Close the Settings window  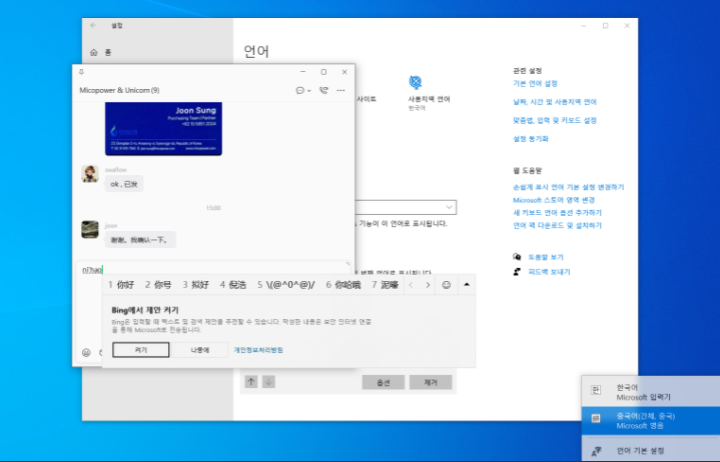click(627, 26)
